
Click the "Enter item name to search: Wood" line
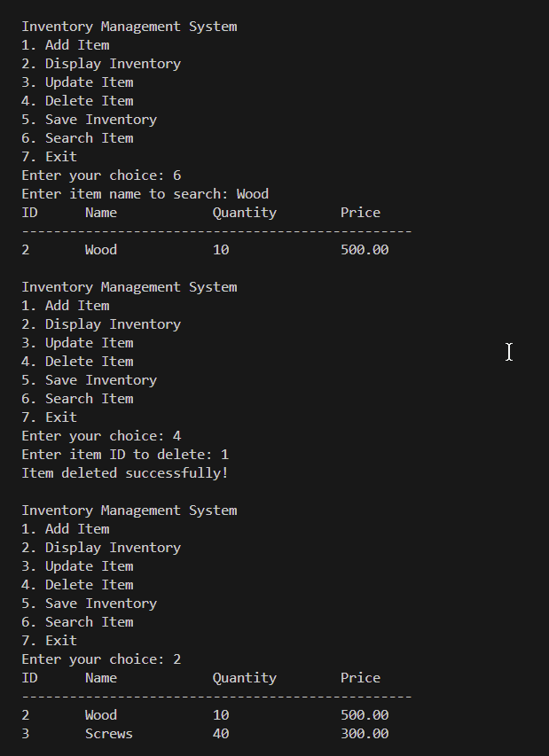click(x=145, y=194)
